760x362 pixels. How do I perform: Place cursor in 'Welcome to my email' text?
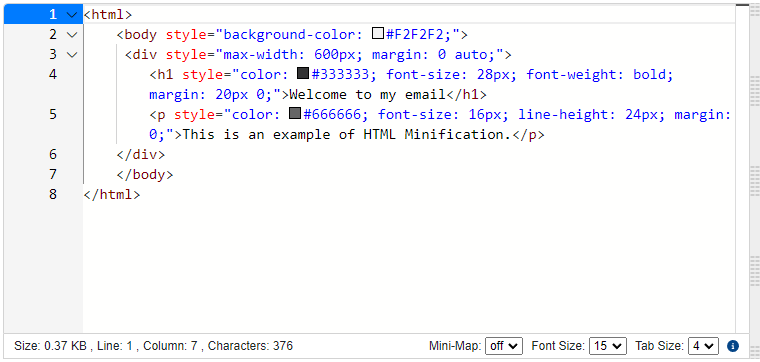click(x=367, y=94)
